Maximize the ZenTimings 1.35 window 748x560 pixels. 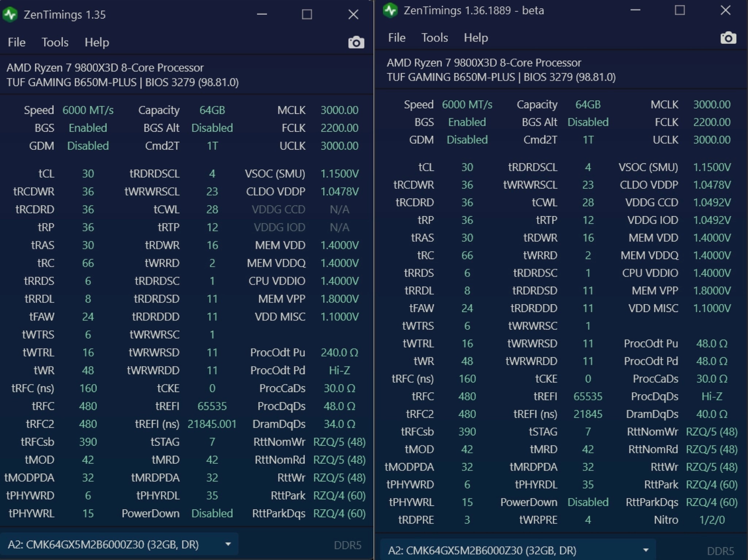307,15
